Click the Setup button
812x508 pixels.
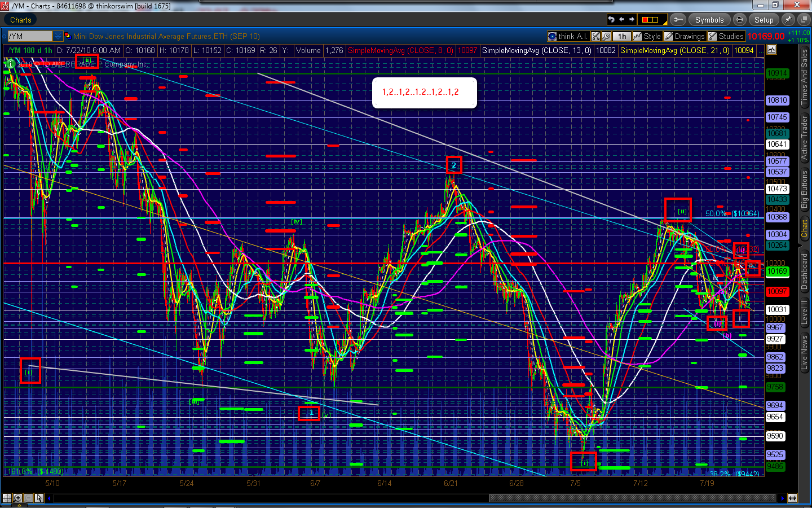tap(764, 20)
